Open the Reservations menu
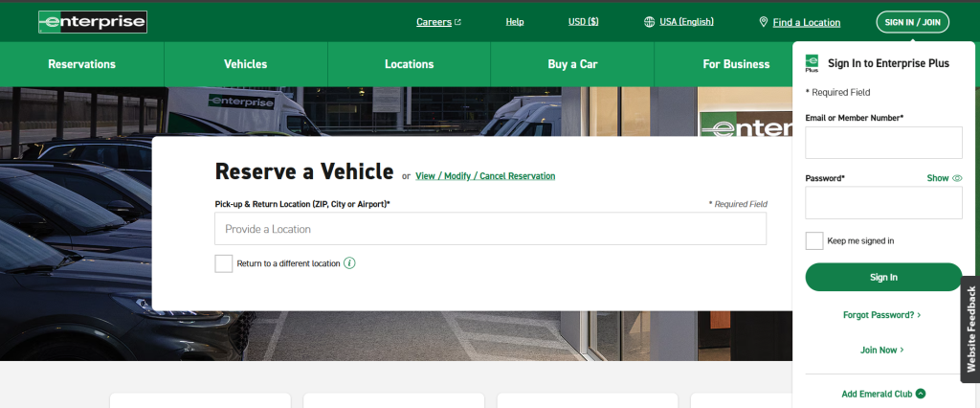The image size is (980, 408). [82, 64]
